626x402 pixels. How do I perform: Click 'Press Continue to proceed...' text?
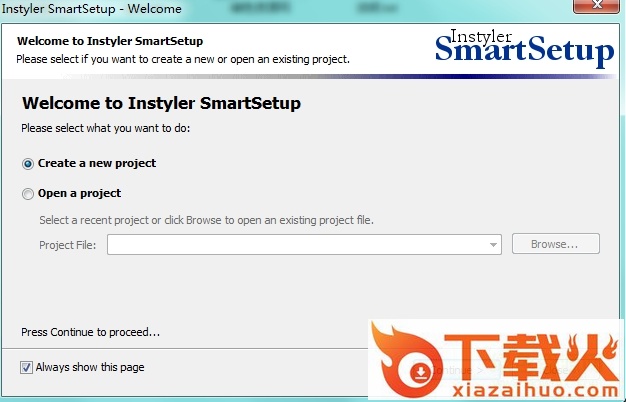point(91,332)
